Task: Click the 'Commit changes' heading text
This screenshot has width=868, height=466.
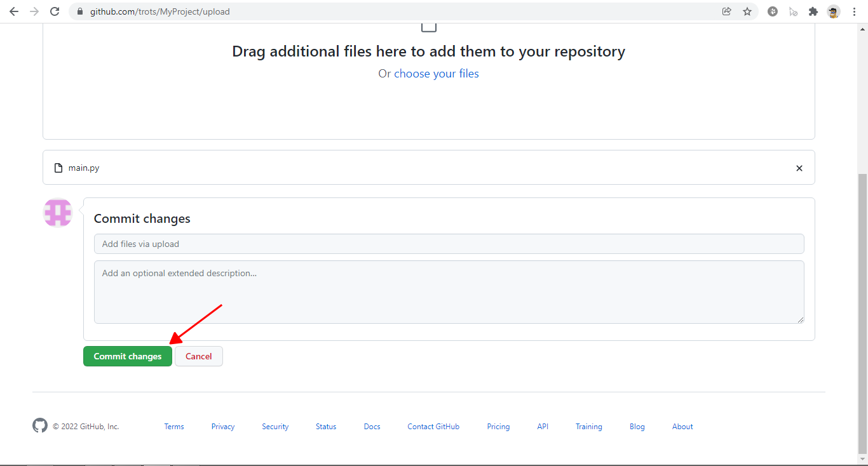Action: [142, 218]
